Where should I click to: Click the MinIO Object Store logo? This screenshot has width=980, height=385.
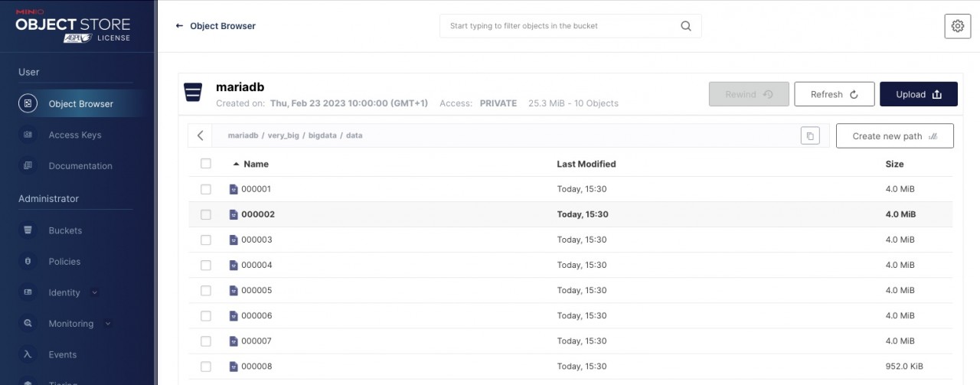[x=73, y=27]
